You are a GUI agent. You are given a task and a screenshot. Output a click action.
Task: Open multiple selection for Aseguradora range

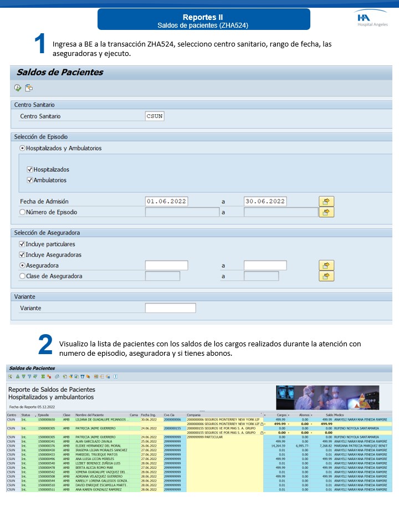[326, 265]
